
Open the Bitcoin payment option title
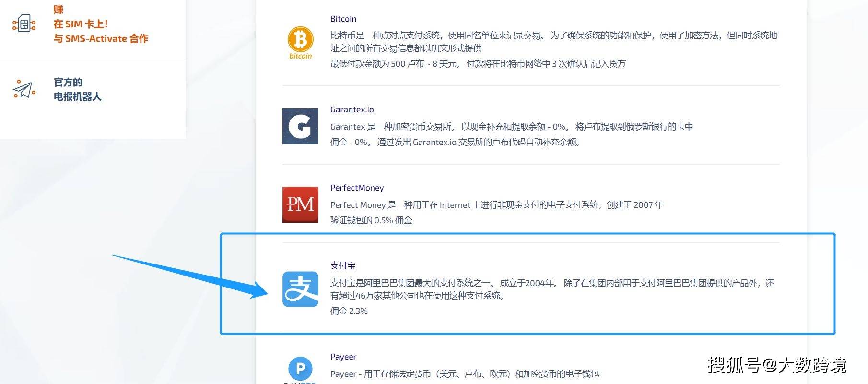coord(343,19)
